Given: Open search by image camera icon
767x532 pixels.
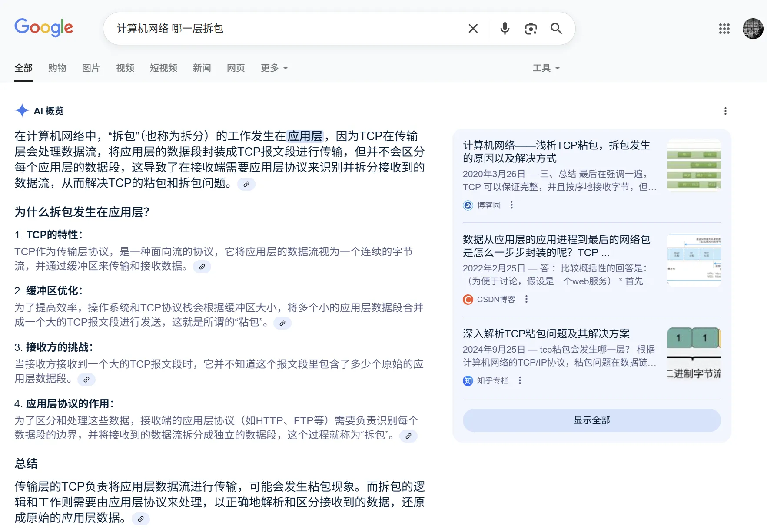Looking at the screenshot, I should 531,29.
